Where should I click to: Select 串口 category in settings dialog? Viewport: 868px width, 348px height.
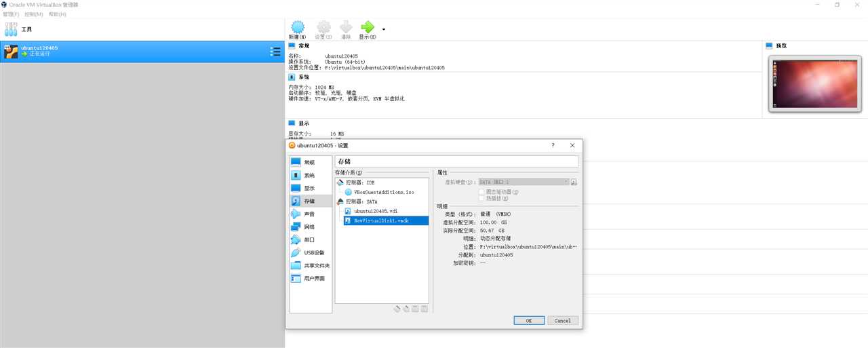pos(310,239)
